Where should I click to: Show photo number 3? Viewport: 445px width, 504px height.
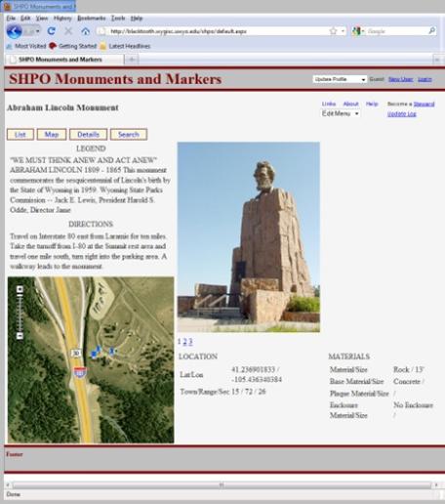190,341
